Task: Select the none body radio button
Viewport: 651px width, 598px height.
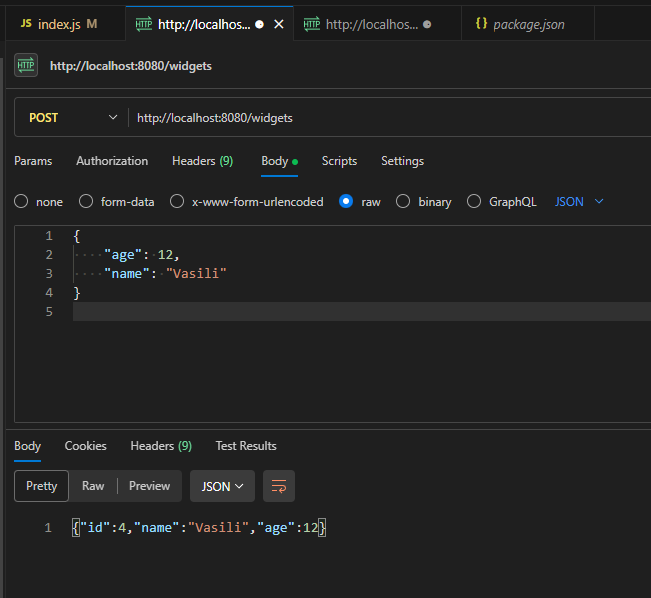Action: click(21, 202)
